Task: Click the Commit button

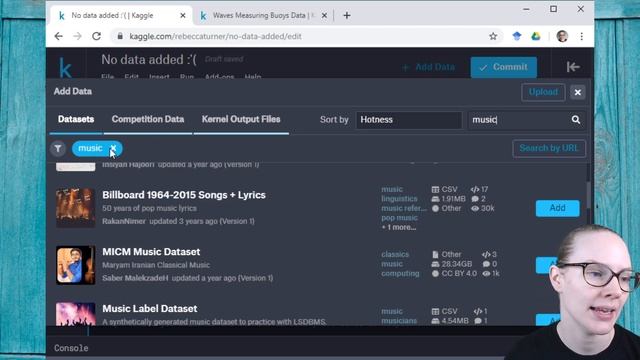Action: pos(503,67)
